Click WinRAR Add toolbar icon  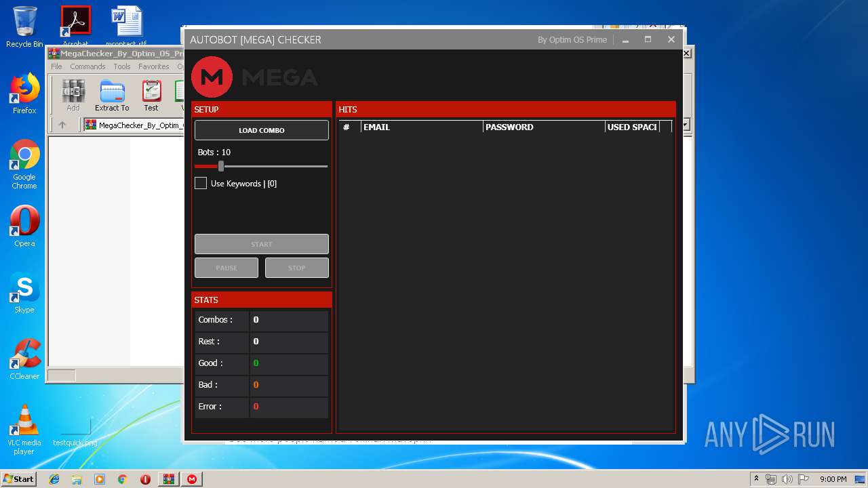click(x=73, y=96)
